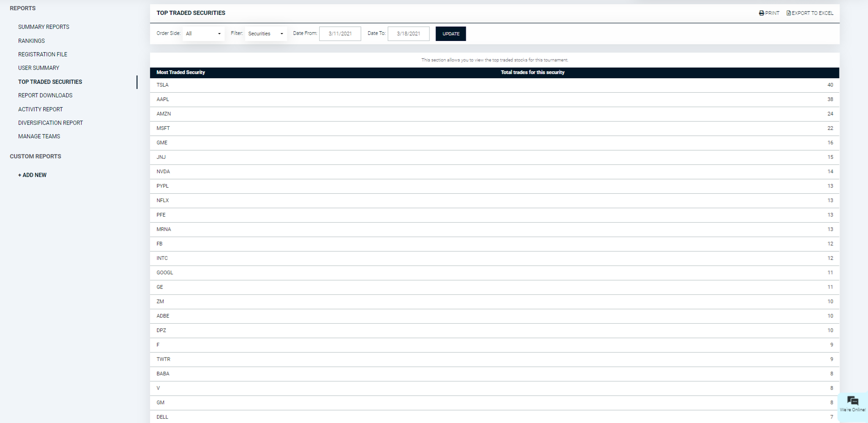868x423 pixels.
Task: Click the Custom Reports section heading
Action: [x=35, y=157]
